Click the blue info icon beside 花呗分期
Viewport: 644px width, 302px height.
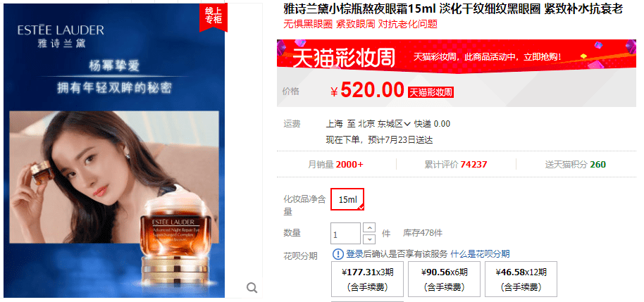(x=338, y=254)
